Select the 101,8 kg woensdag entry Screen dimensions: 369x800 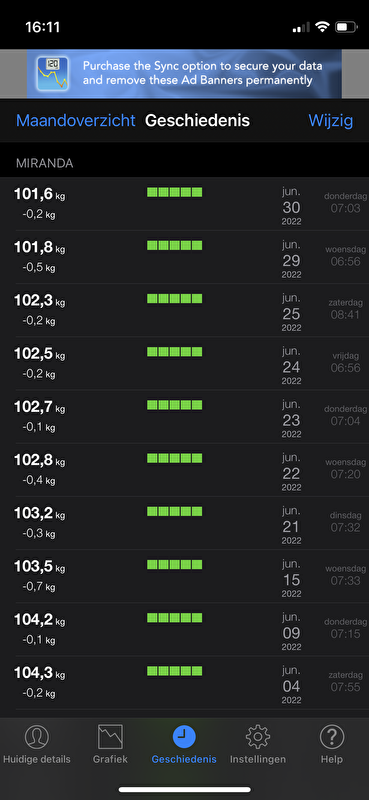(x=184, y=257)
